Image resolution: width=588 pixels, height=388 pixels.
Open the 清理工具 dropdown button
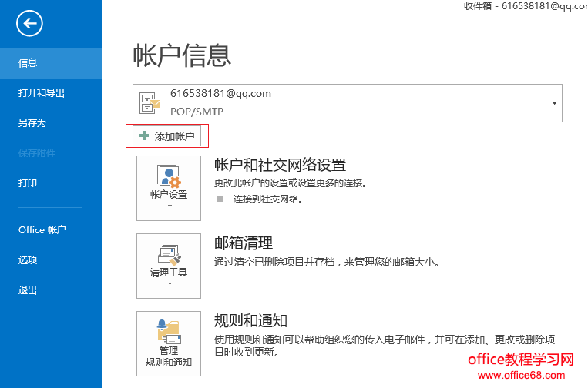(x=169, y=266)
